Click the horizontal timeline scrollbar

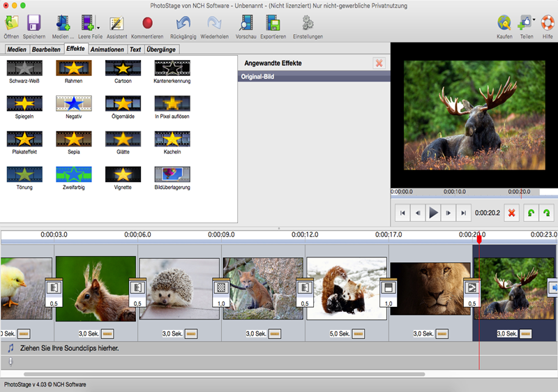tap(224, 375)
